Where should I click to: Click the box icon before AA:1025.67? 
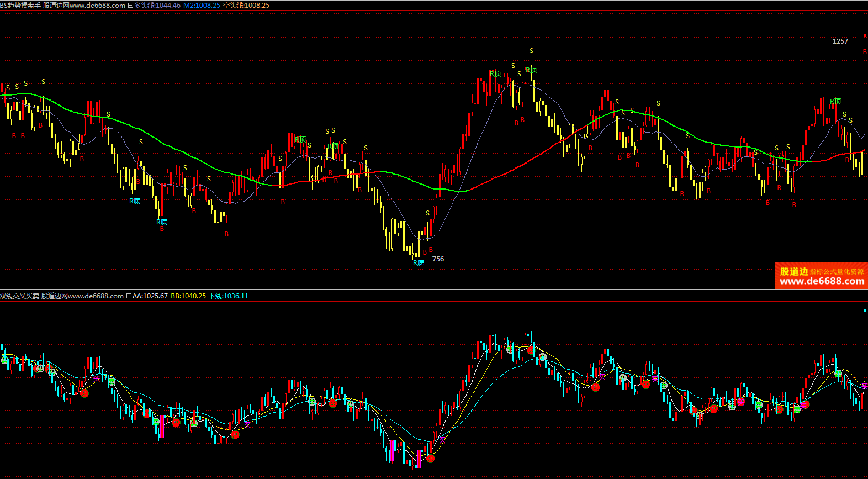(x=129, y=296)
